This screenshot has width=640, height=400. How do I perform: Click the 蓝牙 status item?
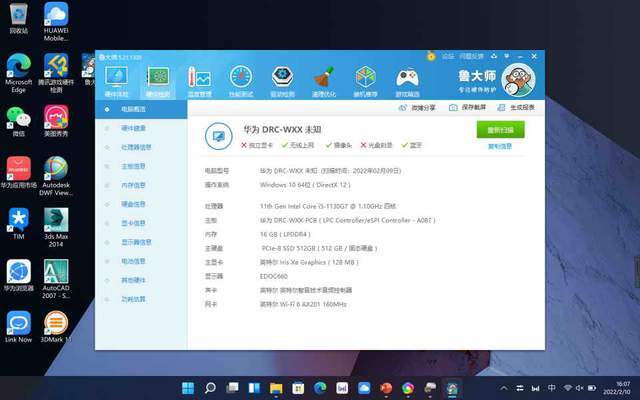[412, 145]
